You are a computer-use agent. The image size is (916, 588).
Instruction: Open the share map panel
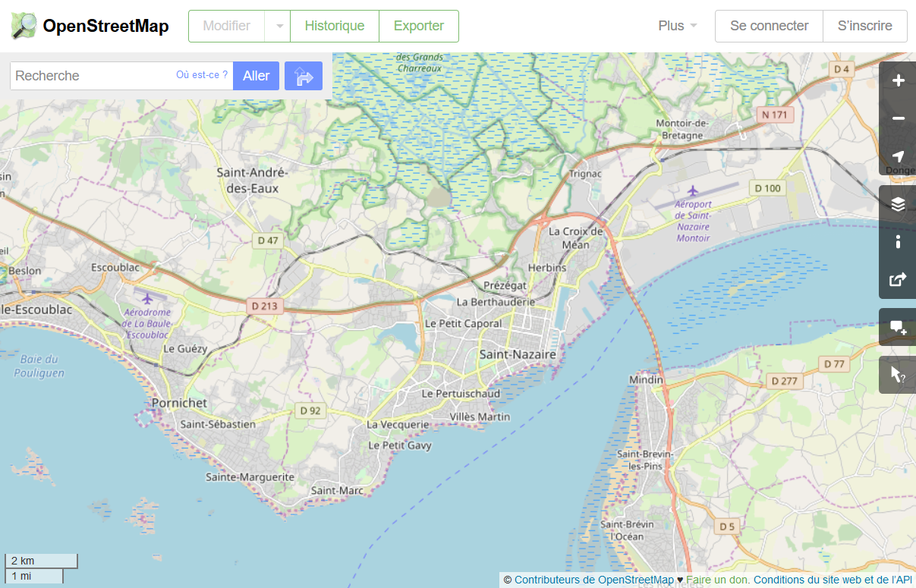click(x=899, y=280)
